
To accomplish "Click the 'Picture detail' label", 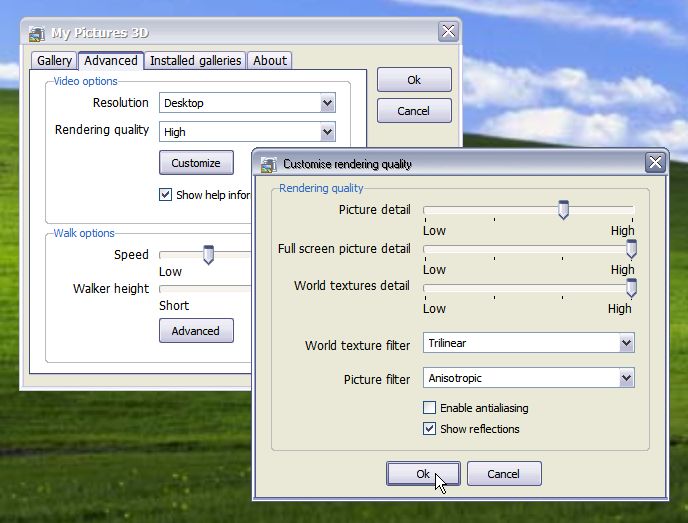I will pyautogui.click(x=375, y=210).
